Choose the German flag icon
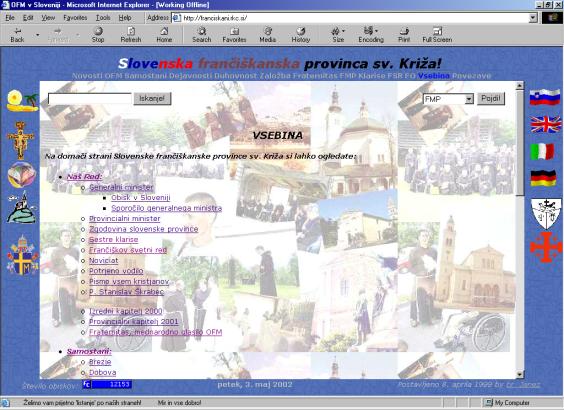 [543, 178]
